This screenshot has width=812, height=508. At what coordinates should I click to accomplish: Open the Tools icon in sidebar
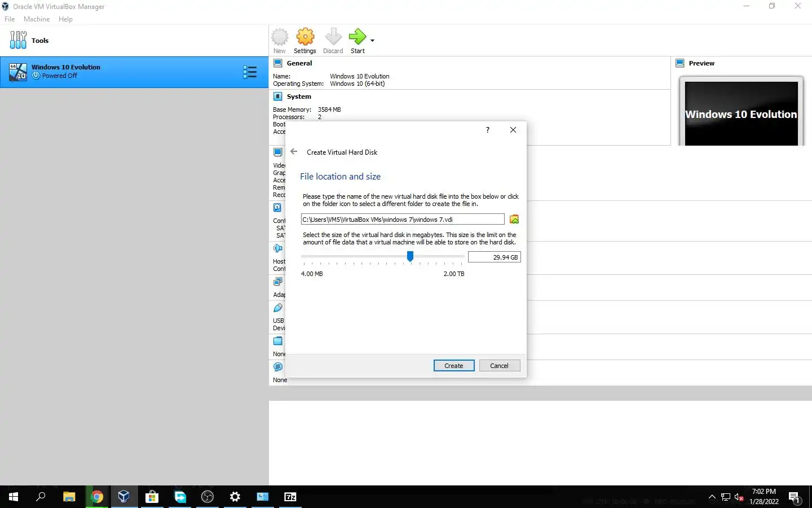pyautogui.click(x=18, y=40)
